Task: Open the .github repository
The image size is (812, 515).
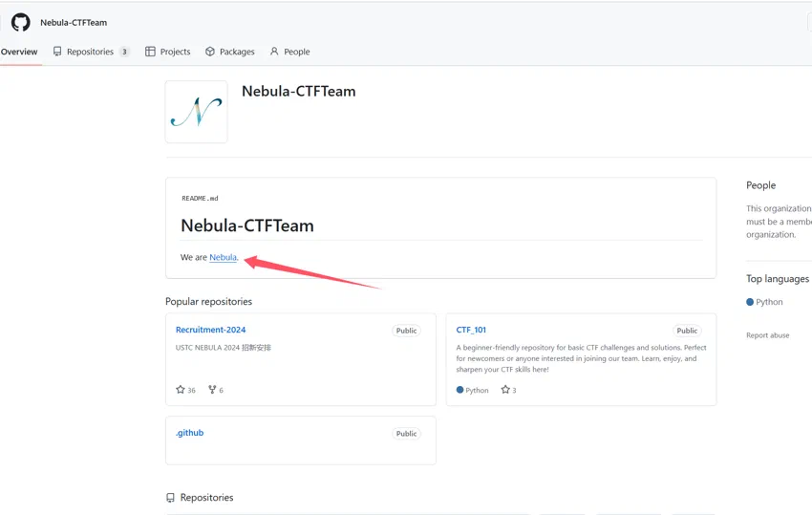Action: coord(189,433)
